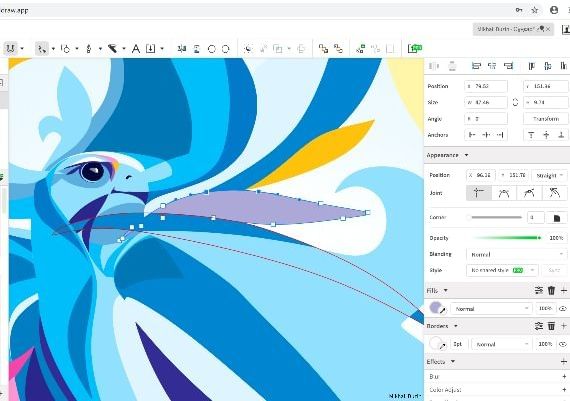Viewport: 570px width, 401px height.
Task: Click the send backward arrange icon
Action: pos(338,49)
